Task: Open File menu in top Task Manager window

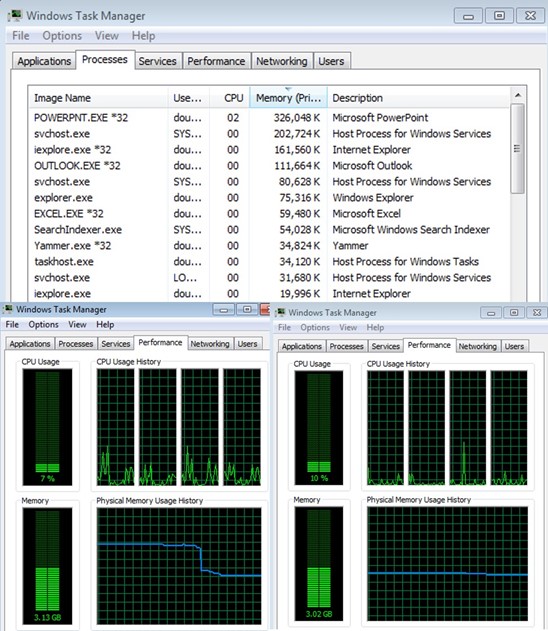Action: click(x=21, y=36)
